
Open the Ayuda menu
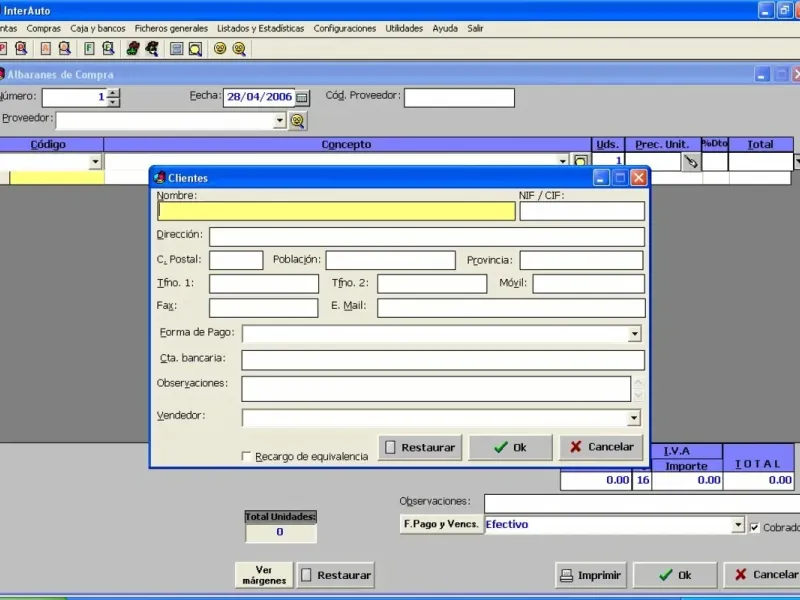(445, 29)
